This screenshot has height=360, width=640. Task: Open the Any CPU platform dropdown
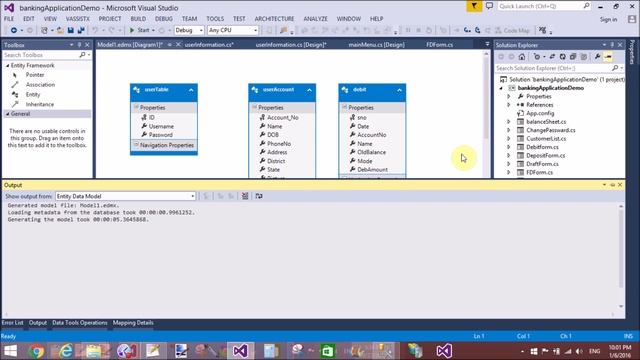pos(233,30)
